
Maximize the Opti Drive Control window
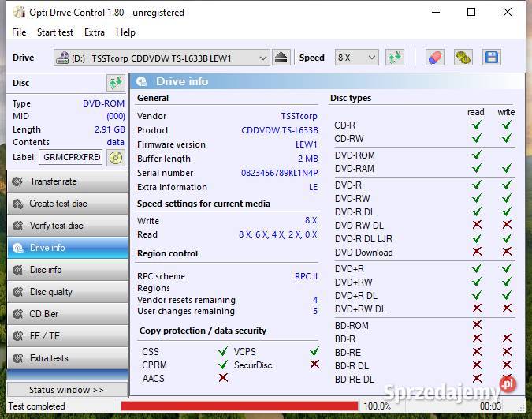471,13
